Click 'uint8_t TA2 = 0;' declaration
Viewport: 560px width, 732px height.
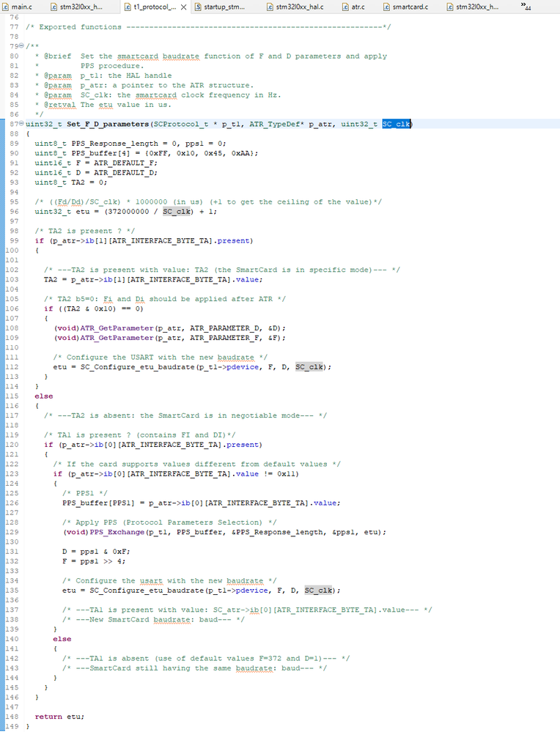tap(71, 182)
